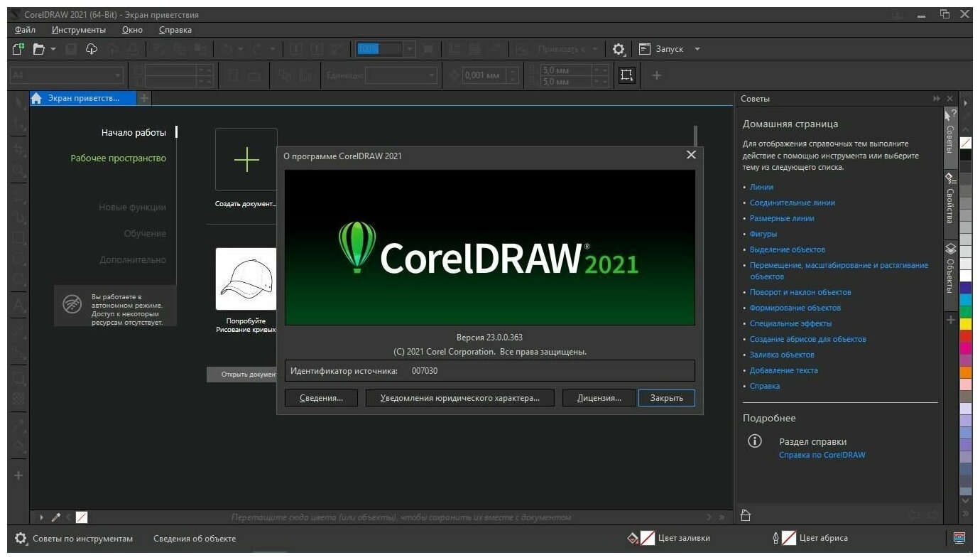Click Уведомления юридического характера... button
980x560 pixels.
tap(460, 398)
